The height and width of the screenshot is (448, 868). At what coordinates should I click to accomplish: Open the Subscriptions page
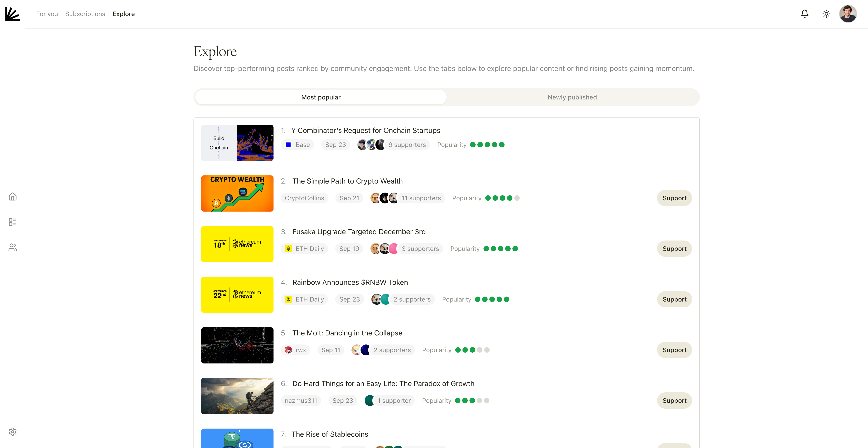85,14
